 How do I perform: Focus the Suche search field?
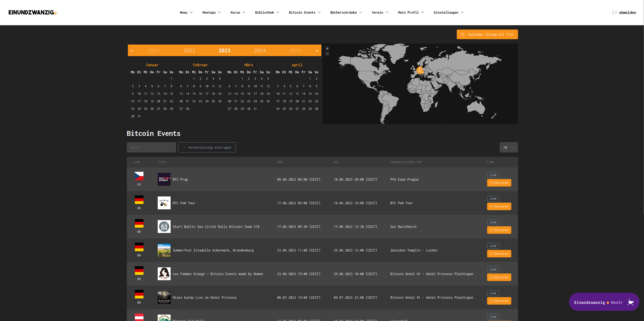pyautogui.click(x=151, y=147)
